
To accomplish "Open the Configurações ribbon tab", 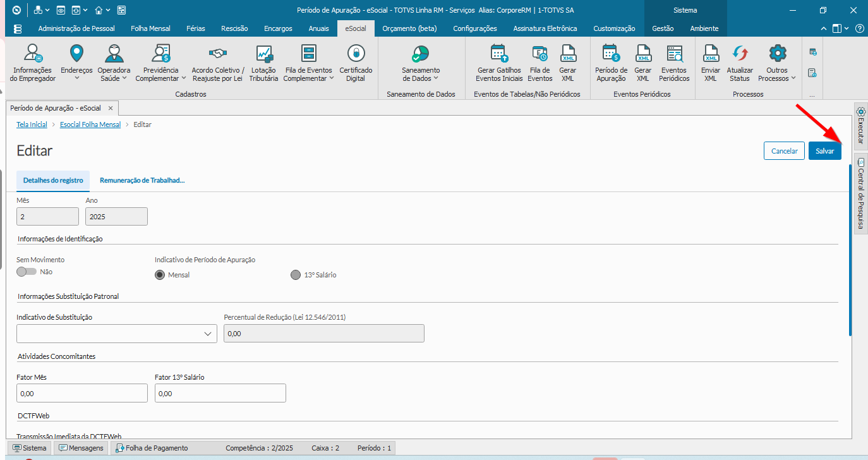I will click(x=475, y=28).
